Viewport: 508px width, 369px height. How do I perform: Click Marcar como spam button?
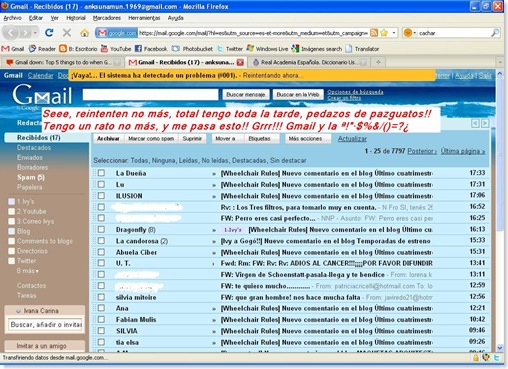151,139
